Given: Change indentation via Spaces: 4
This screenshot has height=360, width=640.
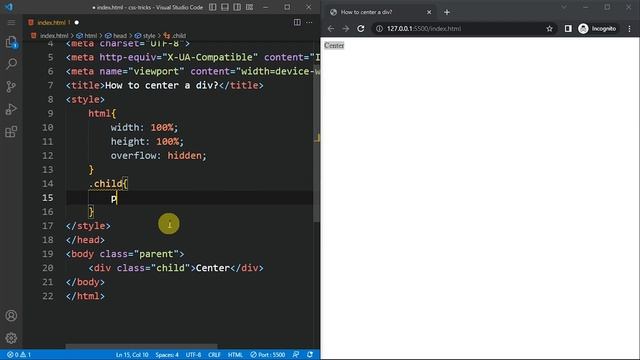Looking at the screenshot, I should coord(167,355).
